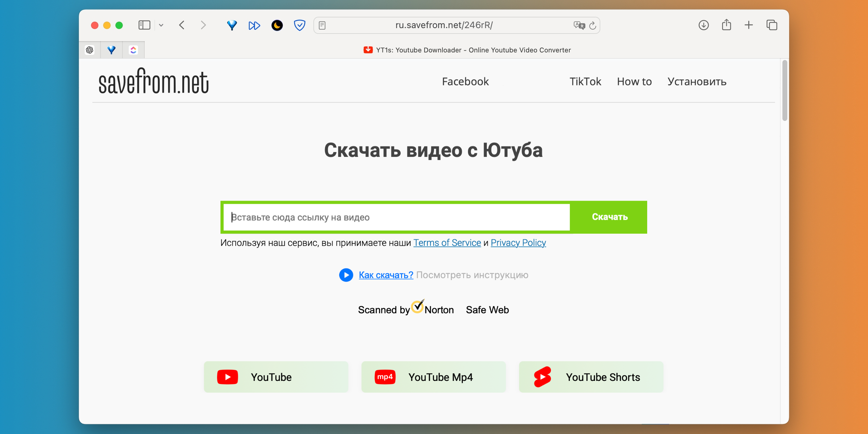Screen dimensions: 868x434
Task: Go forward to the next page
Action: point(203,25)
